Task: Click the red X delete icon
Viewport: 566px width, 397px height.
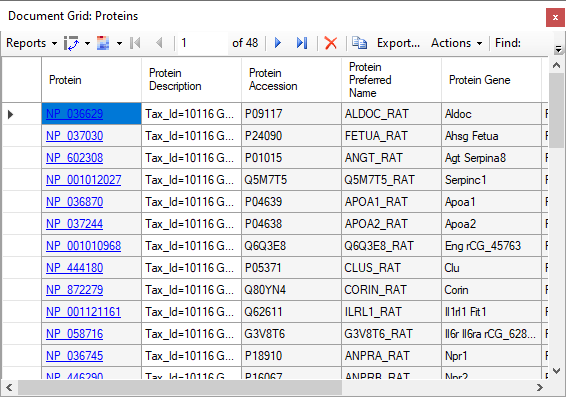Action: [331, 43]
